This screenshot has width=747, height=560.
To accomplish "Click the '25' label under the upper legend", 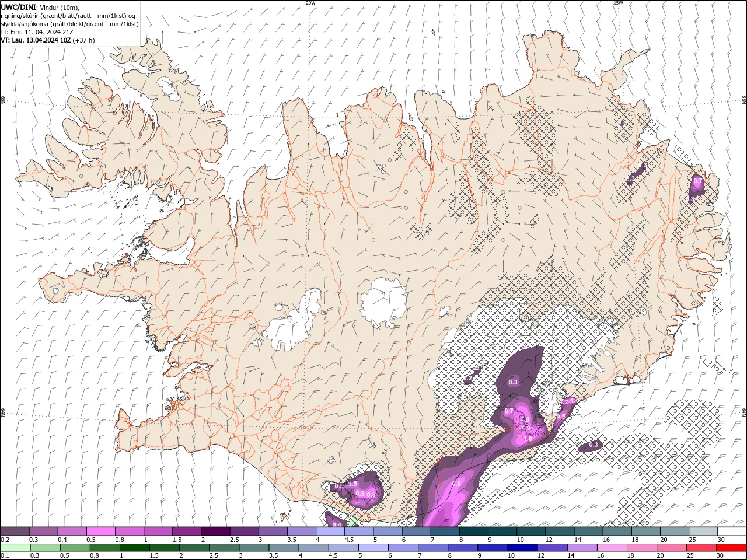I will pos(693,540).
